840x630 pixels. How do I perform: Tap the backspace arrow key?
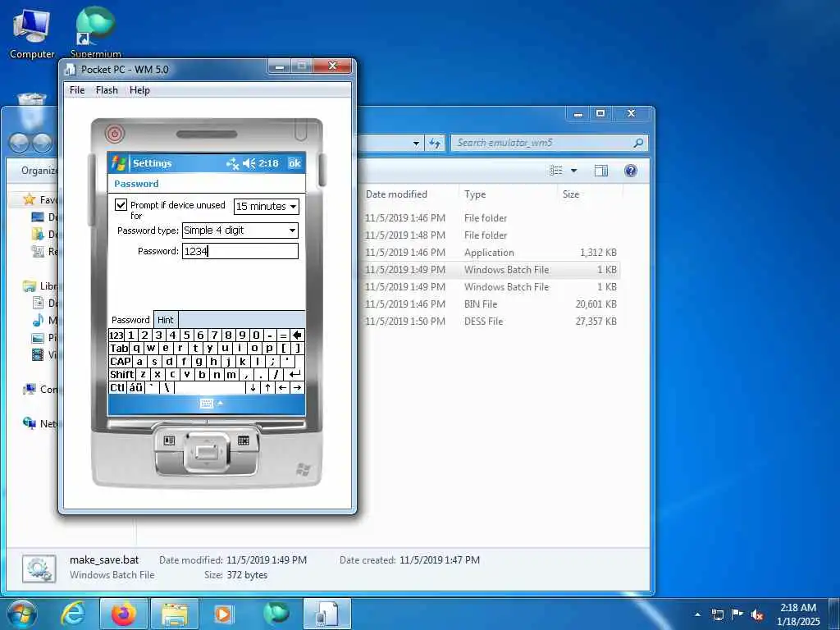pos(297,336)
